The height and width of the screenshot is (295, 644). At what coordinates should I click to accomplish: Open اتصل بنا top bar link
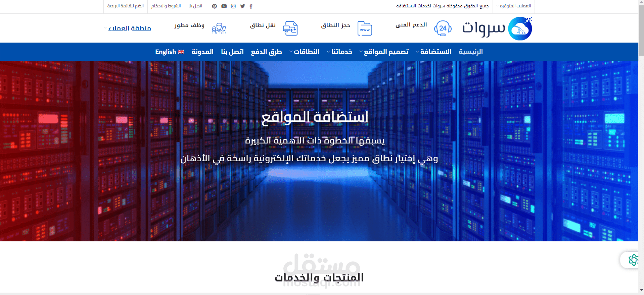[x=195, y=6]
